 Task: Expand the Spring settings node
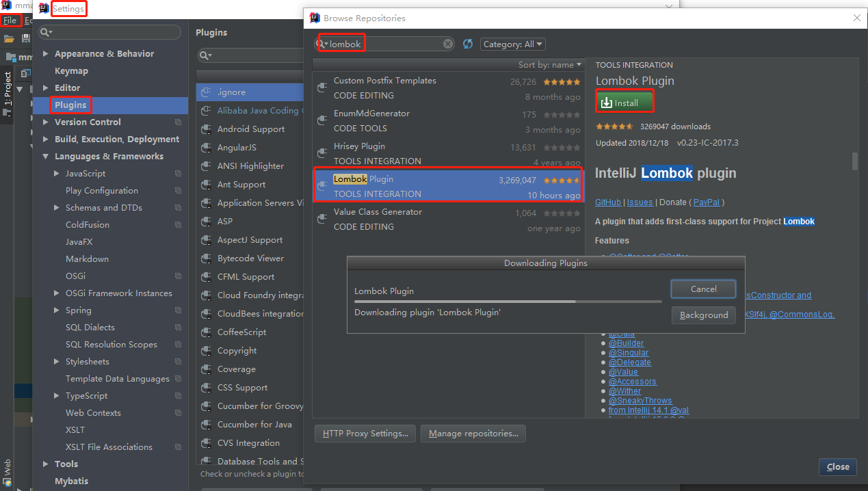(57, 310)
